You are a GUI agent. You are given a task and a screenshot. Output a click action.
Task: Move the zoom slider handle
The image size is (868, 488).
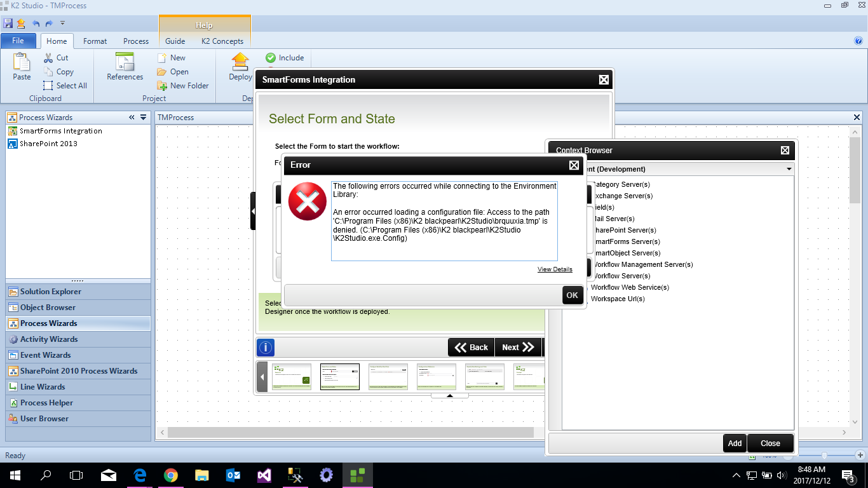click(824, 456)
